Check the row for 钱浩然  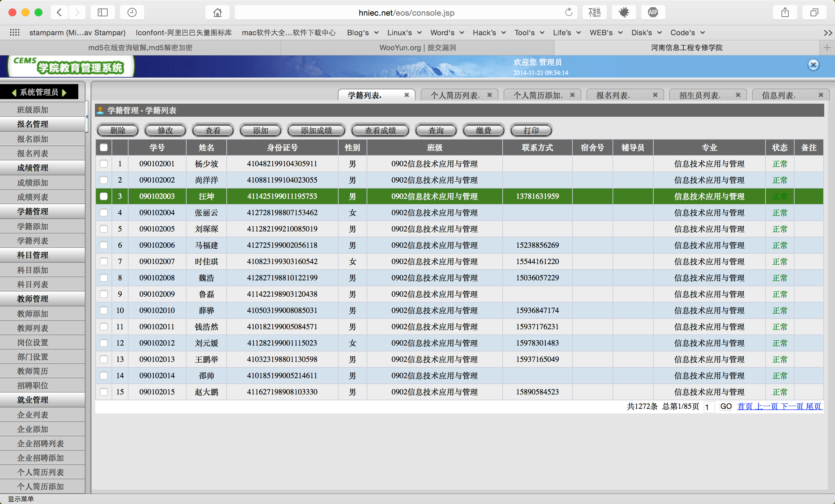coord(104,327)
